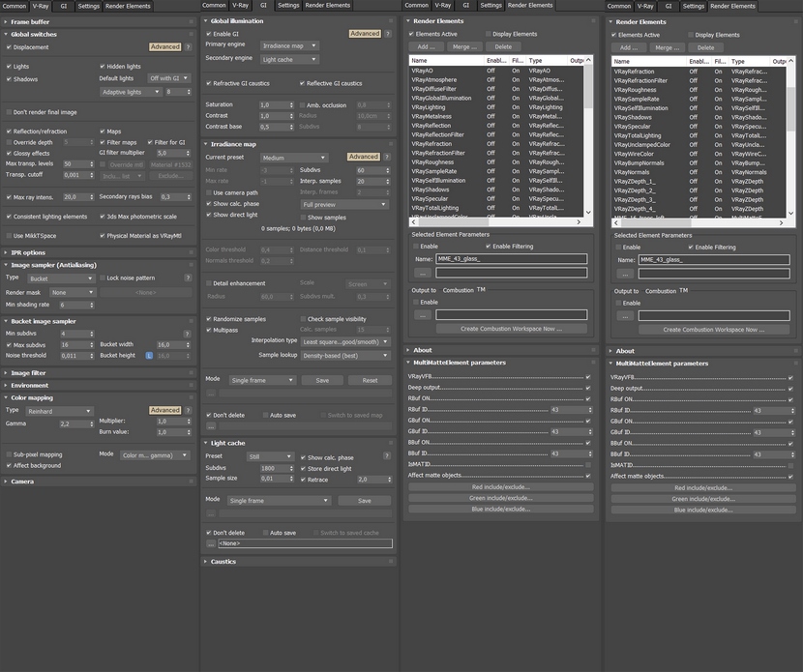803x672 pixels.
Task: Expand the Environment rollout
Action: point(29,386)
